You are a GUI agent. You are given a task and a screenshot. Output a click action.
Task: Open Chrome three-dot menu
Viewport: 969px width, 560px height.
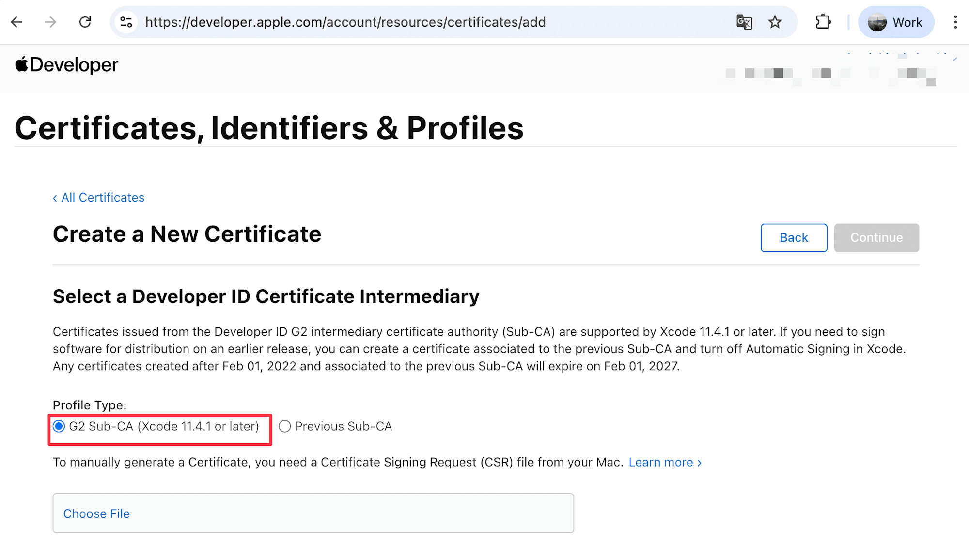click(955, 22)
